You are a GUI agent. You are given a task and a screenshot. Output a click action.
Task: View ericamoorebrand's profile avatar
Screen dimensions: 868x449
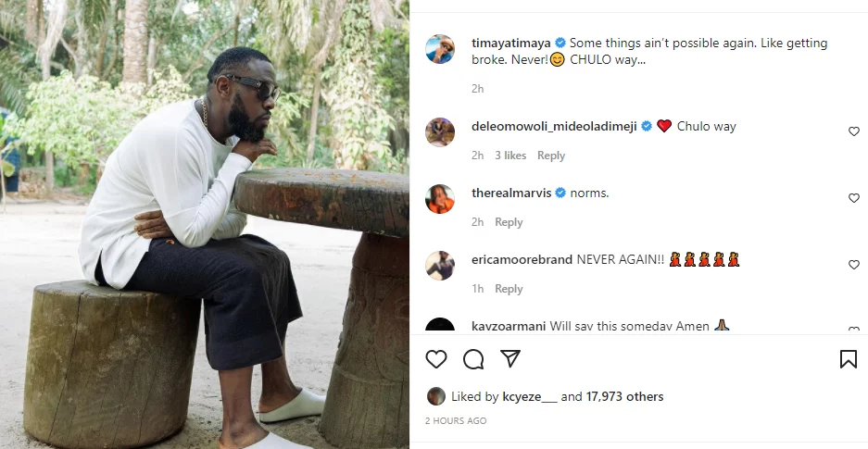click(440, 266)
